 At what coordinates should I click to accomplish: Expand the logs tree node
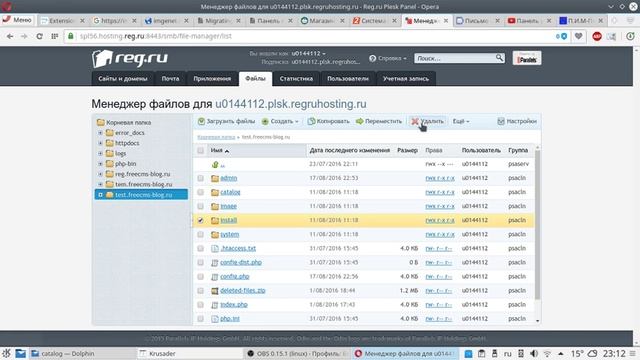[x=100, y=153]
